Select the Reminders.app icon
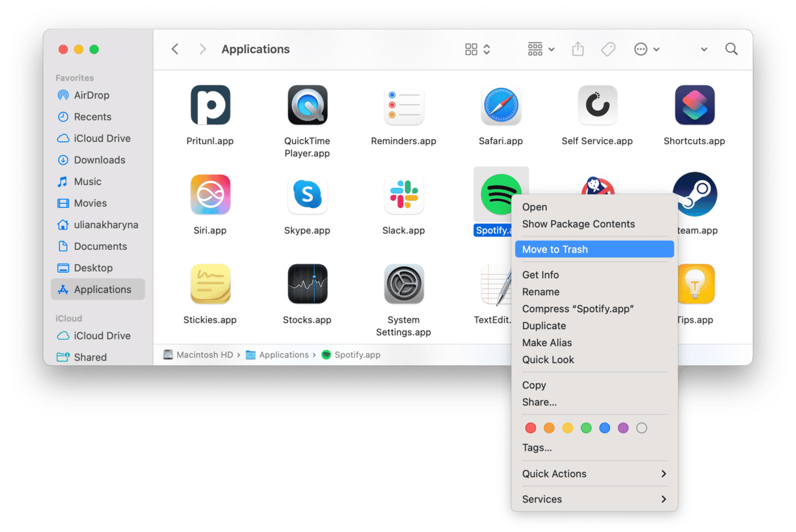Viewport: 796px width, 532px height. pos(404,105)
